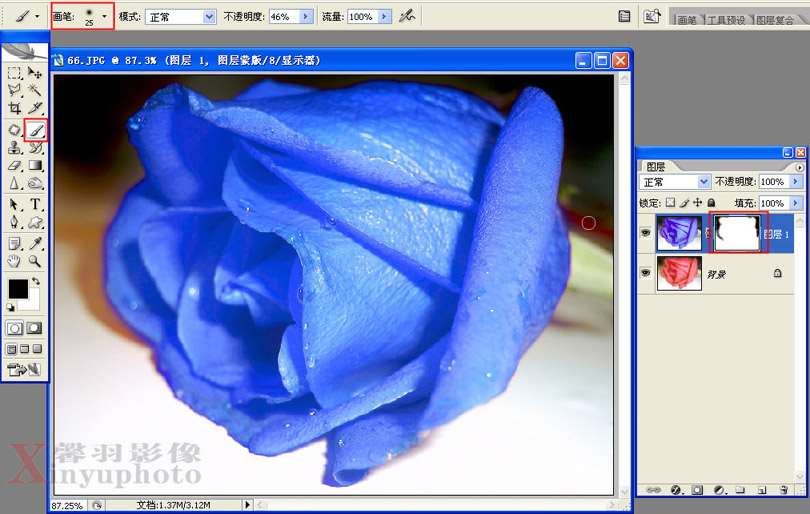Click the foreground black color swatch
Screen dimensions: 810x514
coord(18,289)
